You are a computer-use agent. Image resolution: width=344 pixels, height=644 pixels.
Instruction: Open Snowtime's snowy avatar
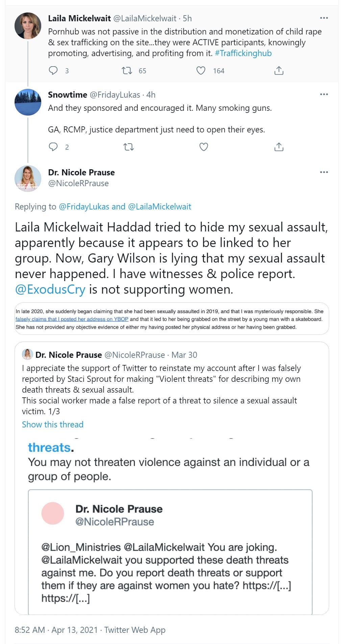(28, 102)
